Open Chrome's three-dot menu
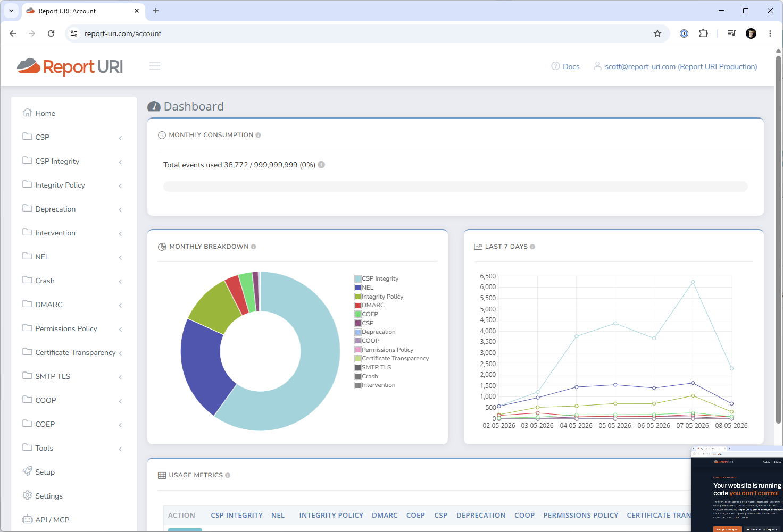Viewport: 783px width, 532px height. [x=770, y=33]
